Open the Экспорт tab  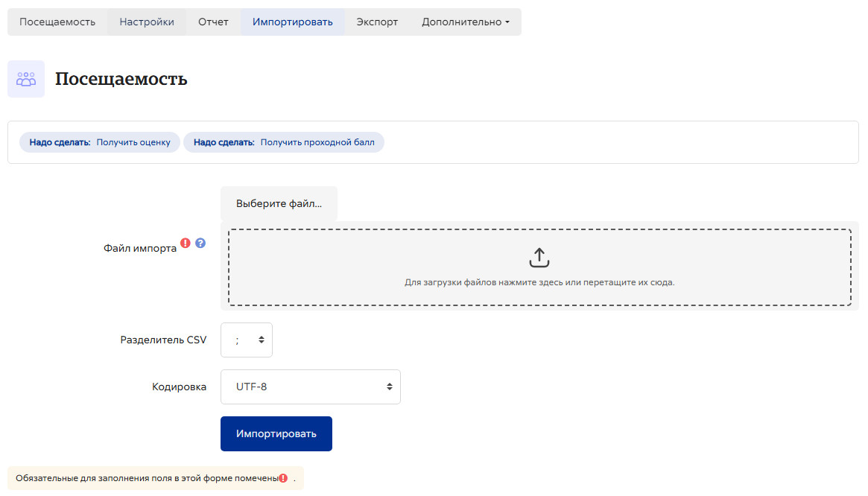coord(377,22)
